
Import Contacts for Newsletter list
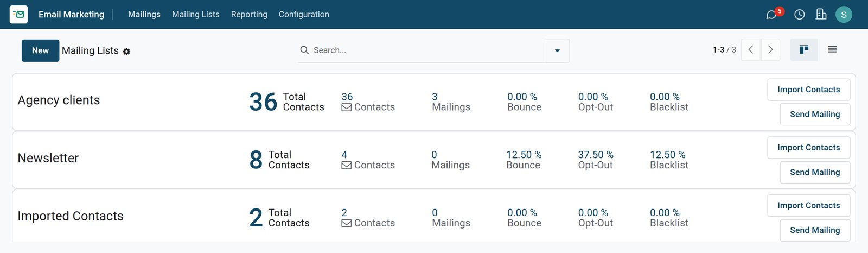pos(808,148)
